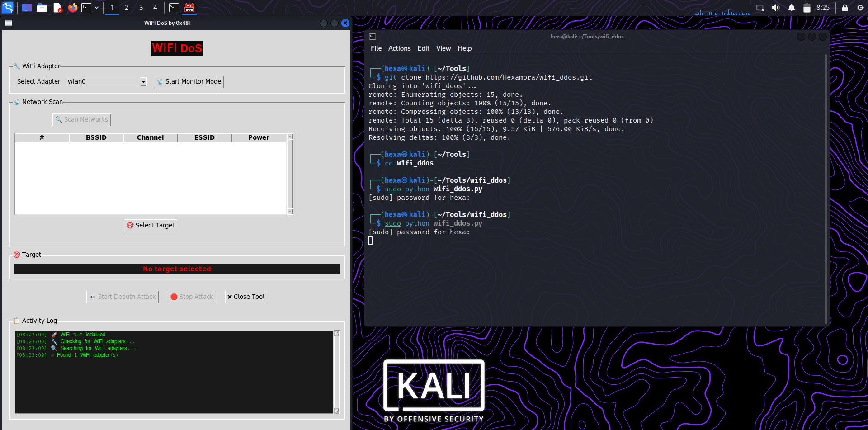The image size is (868, 430).
Task: Click the Close Tool button
Action: click(x=246, y=297)
